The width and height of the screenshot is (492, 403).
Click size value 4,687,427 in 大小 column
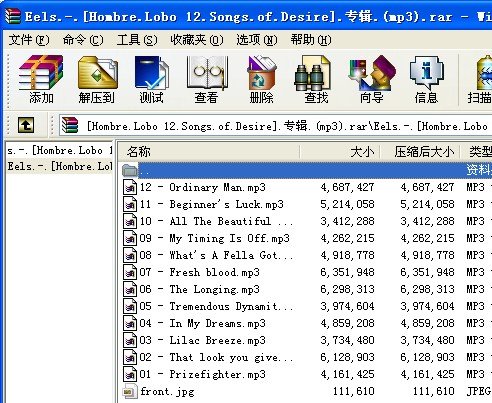click(347, 187)
